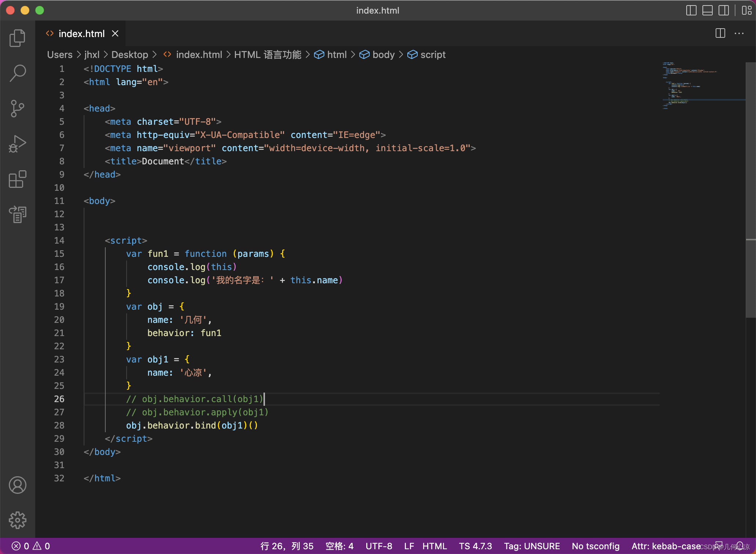Toggle the bottom panel layout
This screenshot has width=756, height=554.
[707, 10]
